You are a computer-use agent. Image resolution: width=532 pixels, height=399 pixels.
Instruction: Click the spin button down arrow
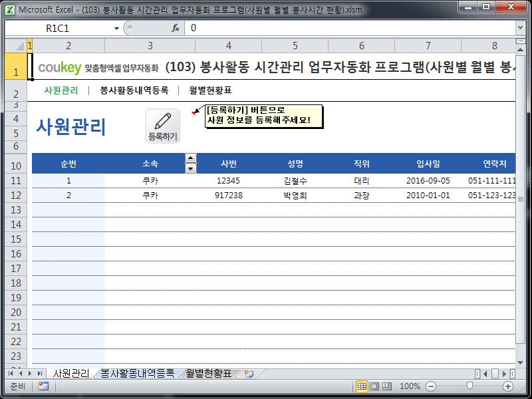[191, 168]
